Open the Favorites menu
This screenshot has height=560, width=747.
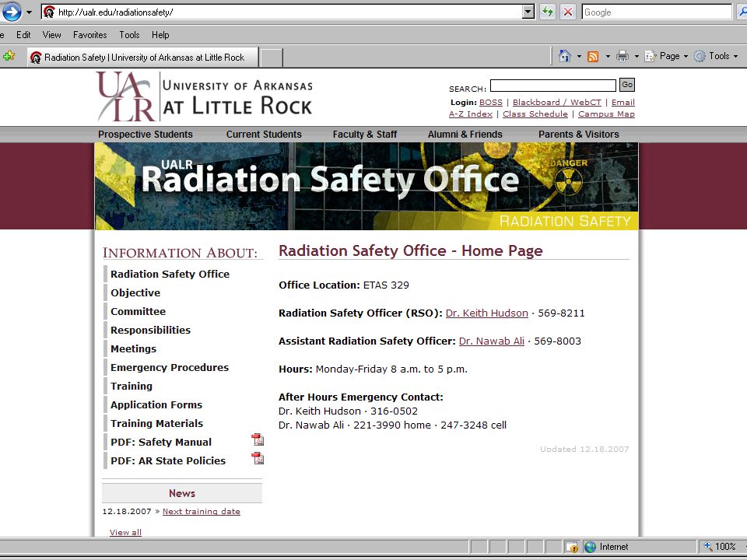pos(89,35)
